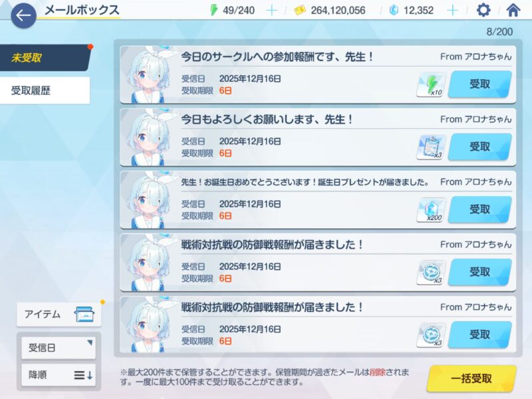Add AP with the plus beside 49/240
The height and width of the screenshot is (399, 532).
[x=271, y=11]
